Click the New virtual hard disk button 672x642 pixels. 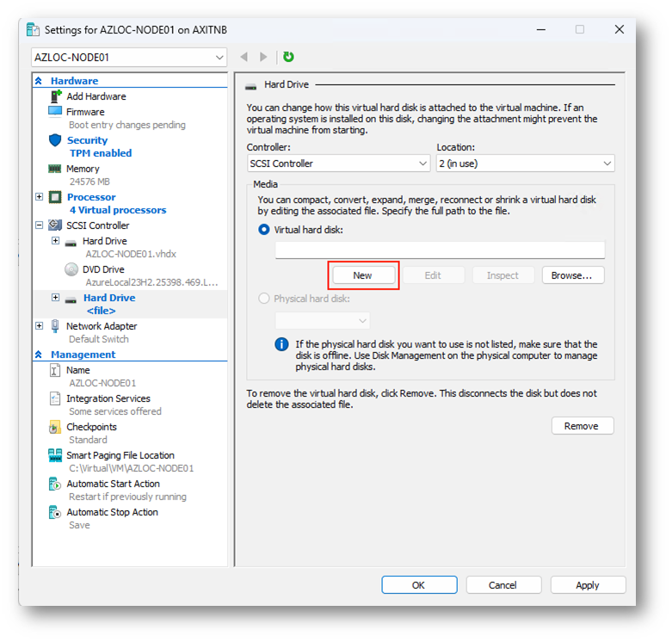pyautogui.click(x=362, y=275)
